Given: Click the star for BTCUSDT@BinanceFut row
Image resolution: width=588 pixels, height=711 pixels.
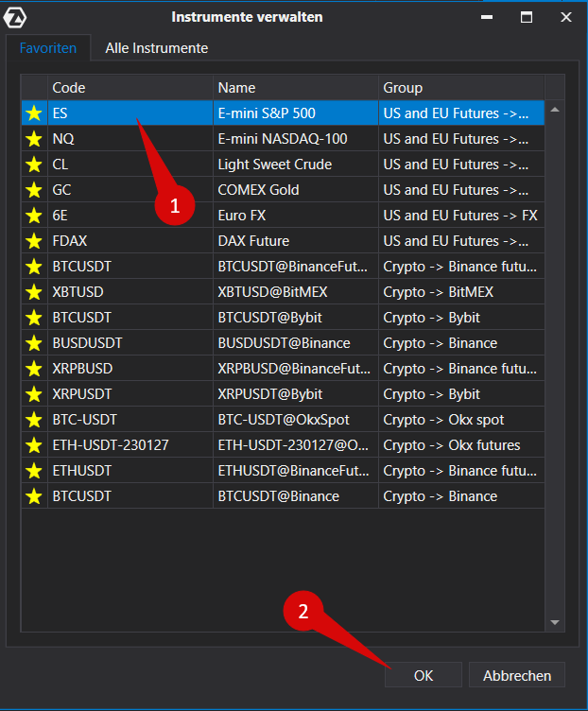Looking at the screenshot, I should point(34,267).
